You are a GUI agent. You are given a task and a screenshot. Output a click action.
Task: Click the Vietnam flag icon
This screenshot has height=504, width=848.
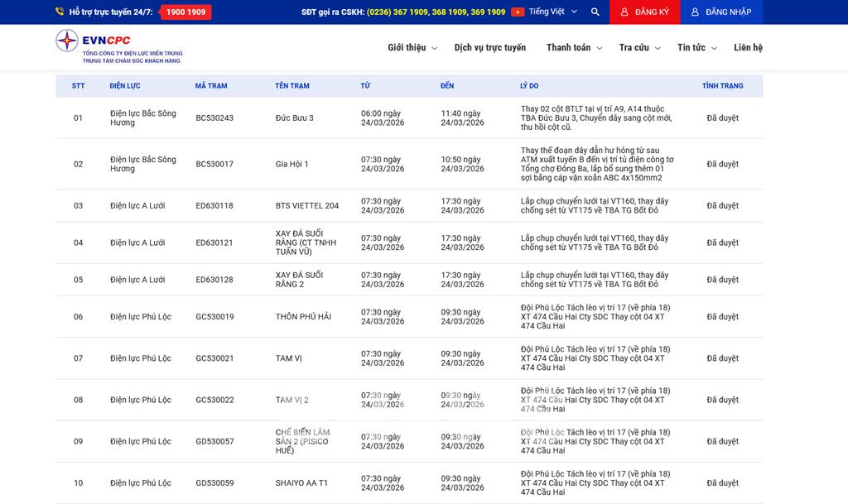pyautogui.click(x=518, y=12)
